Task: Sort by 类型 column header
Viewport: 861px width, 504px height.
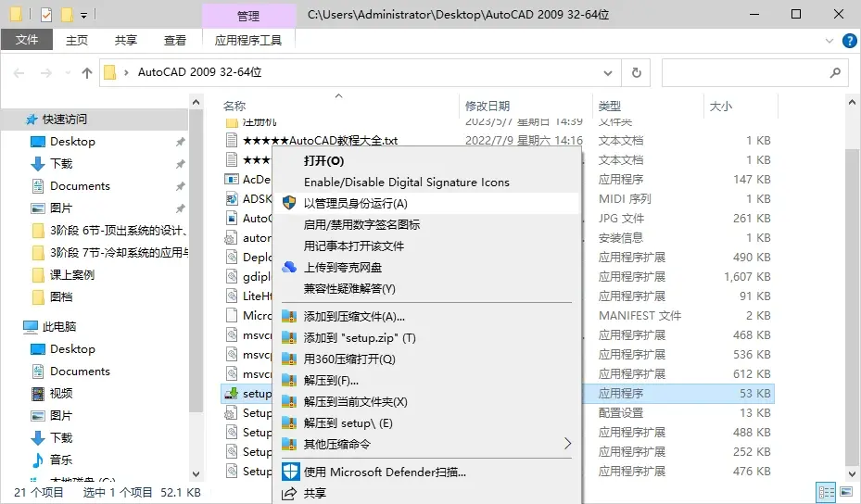Action: [610, 106]
